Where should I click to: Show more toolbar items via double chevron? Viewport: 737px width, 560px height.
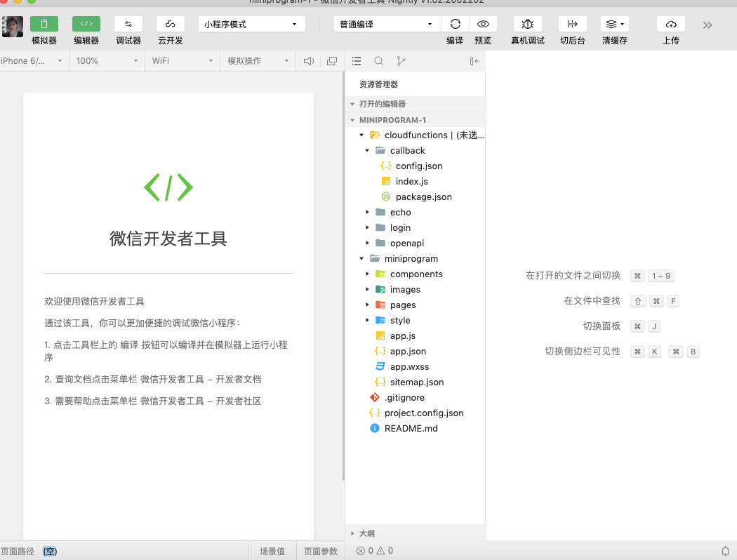tap(708, 25)
